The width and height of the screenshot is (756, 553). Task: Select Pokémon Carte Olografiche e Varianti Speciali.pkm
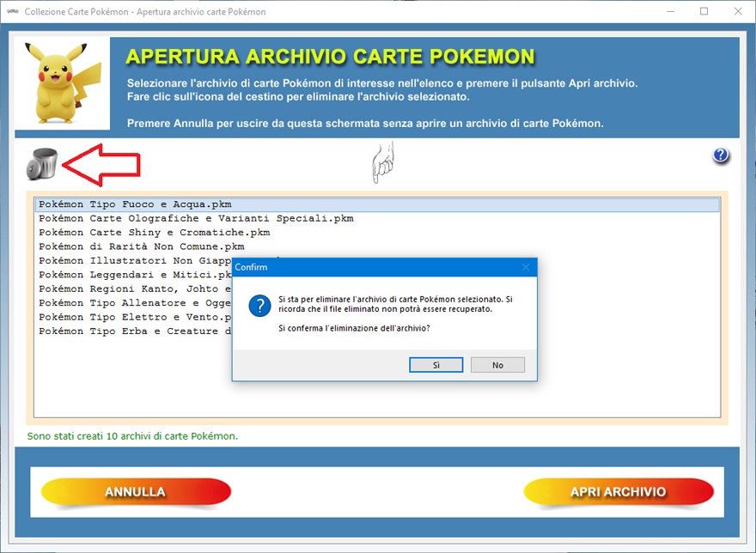(x=196, y=218)
